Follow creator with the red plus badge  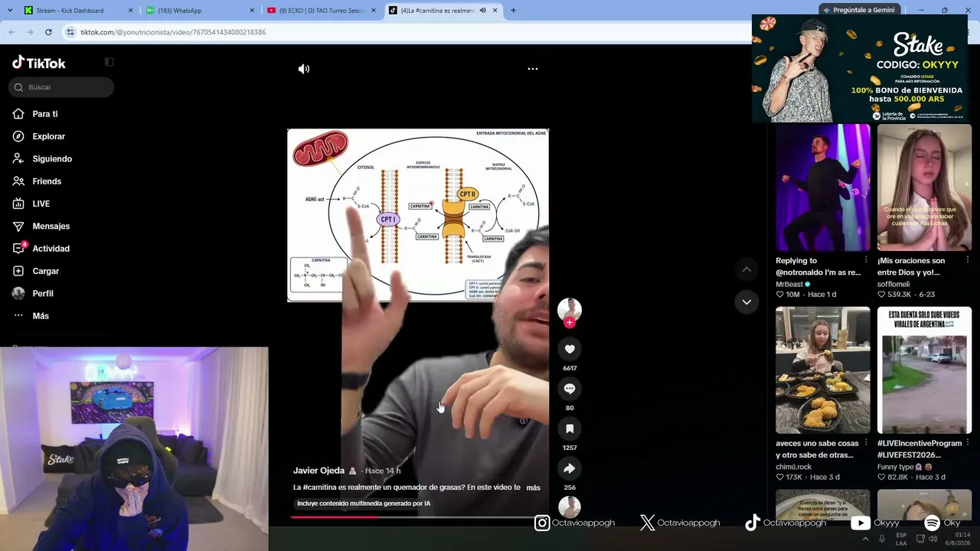click(x=570, y=323)
